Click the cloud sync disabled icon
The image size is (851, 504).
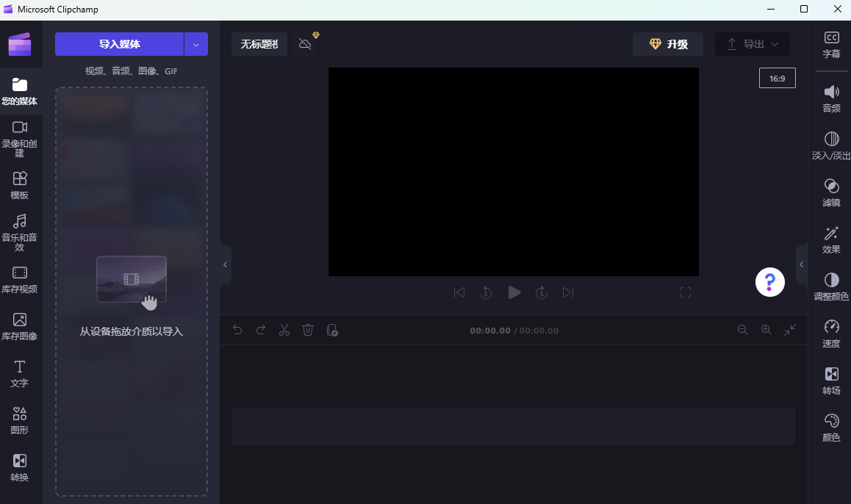[x=305, y=44]
